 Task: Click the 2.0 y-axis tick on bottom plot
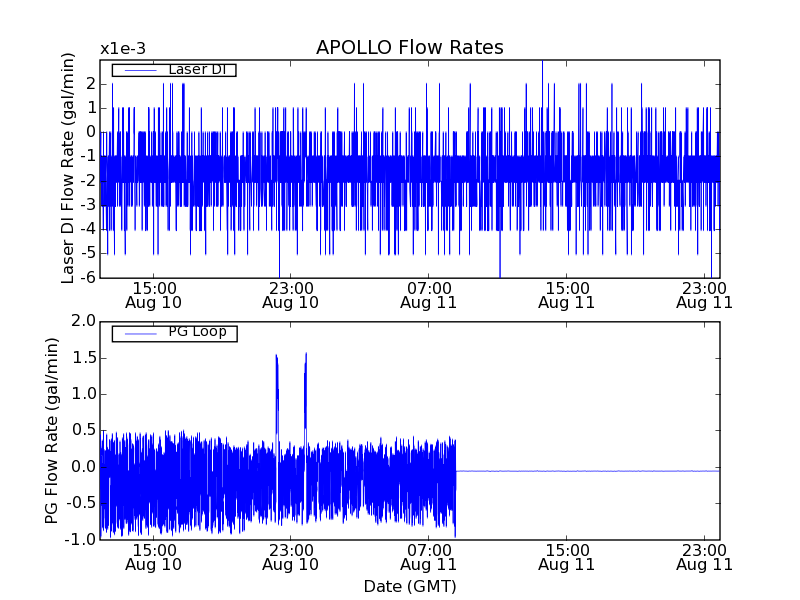tap(83, 321)
